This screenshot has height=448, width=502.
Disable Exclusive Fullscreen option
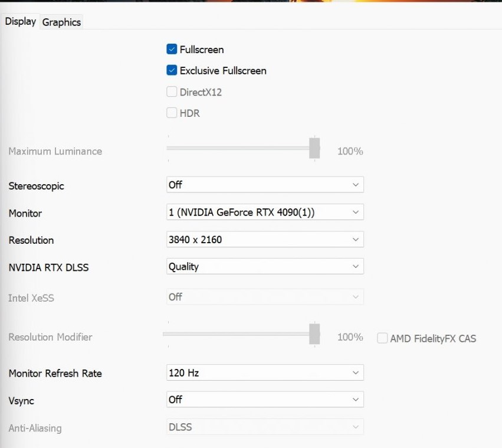[x=172, y=71]
